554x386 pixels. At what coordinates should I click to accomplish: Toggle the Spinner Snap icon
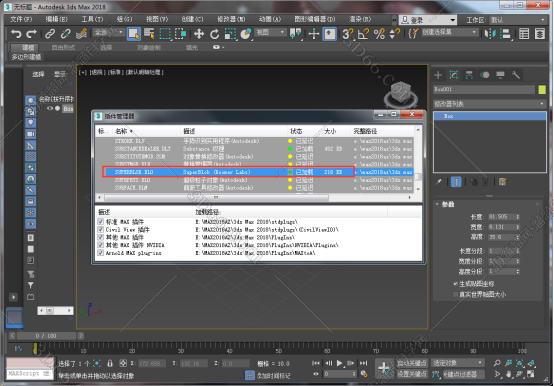click(394, 34)
